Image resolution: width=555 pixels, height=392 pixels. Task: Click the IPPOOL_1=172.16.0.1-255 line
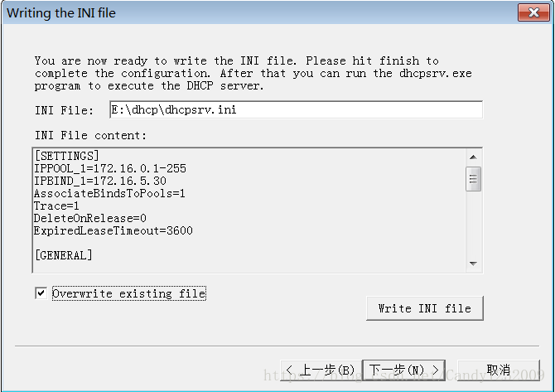[110, 168]
